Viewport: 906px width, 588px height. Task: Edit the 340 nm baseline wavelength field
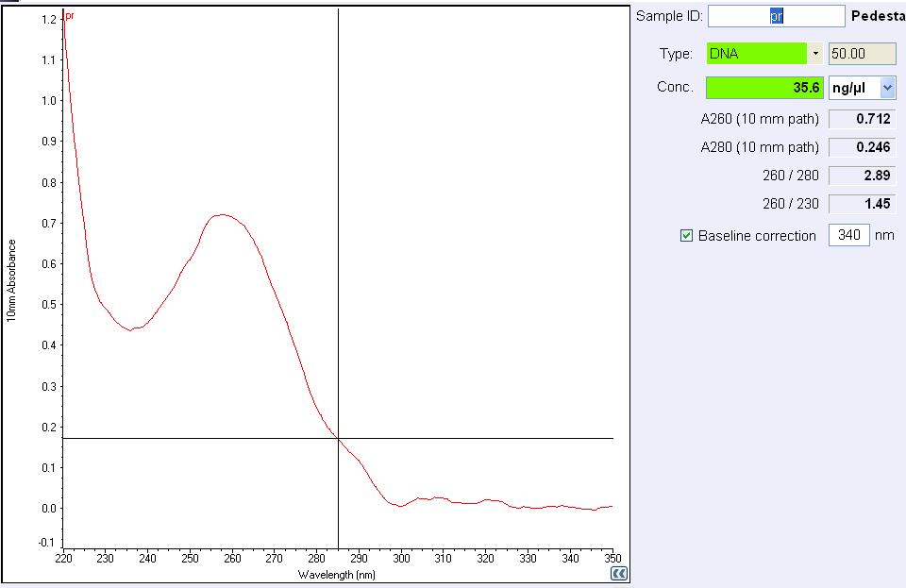[848, 235]
